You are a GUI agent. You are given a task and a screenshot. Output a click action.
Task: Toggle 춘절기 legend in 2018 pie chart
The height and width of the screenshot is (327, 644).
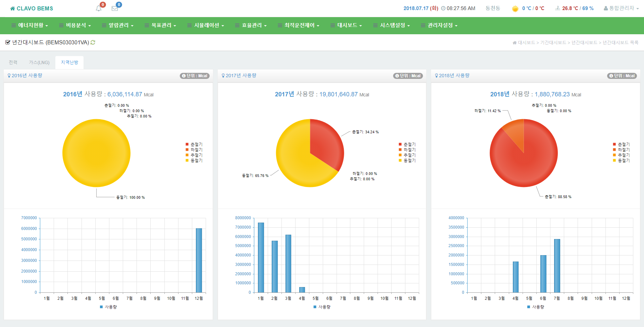[x=621, y=144]
